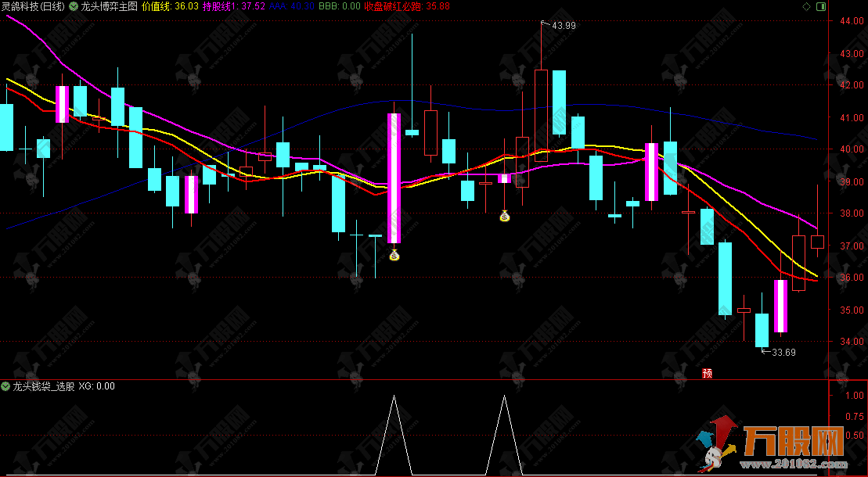Toggle the green side panel icon
This screenshot has width=868, height=477.
point(821,5)
